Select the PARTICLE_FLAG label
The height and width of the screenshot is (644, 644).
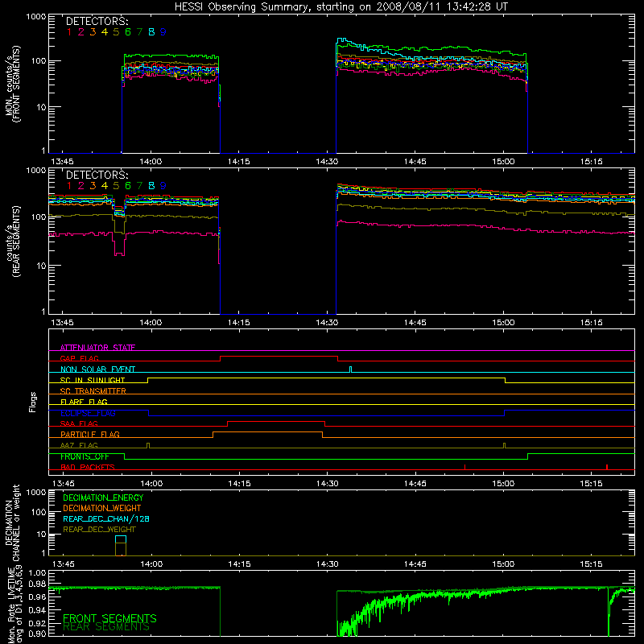pos(90,434)
